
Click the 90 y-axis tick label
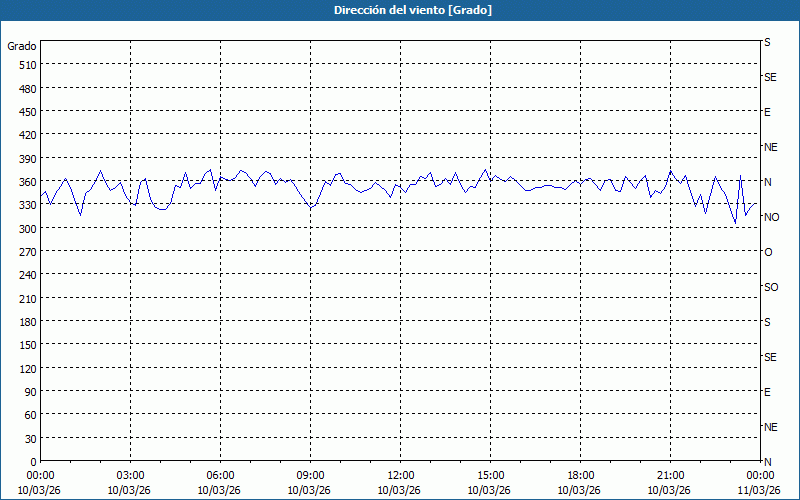coord(30,391)
